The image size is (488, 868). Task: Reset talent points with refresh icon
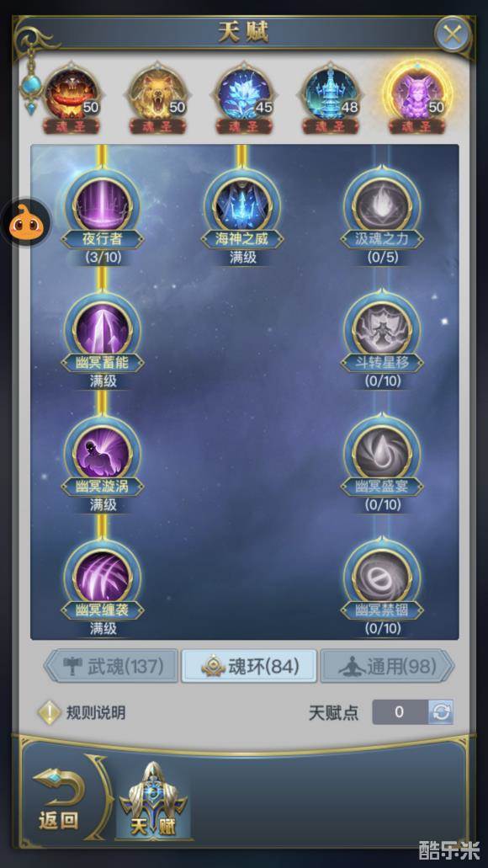coord(441,712)
